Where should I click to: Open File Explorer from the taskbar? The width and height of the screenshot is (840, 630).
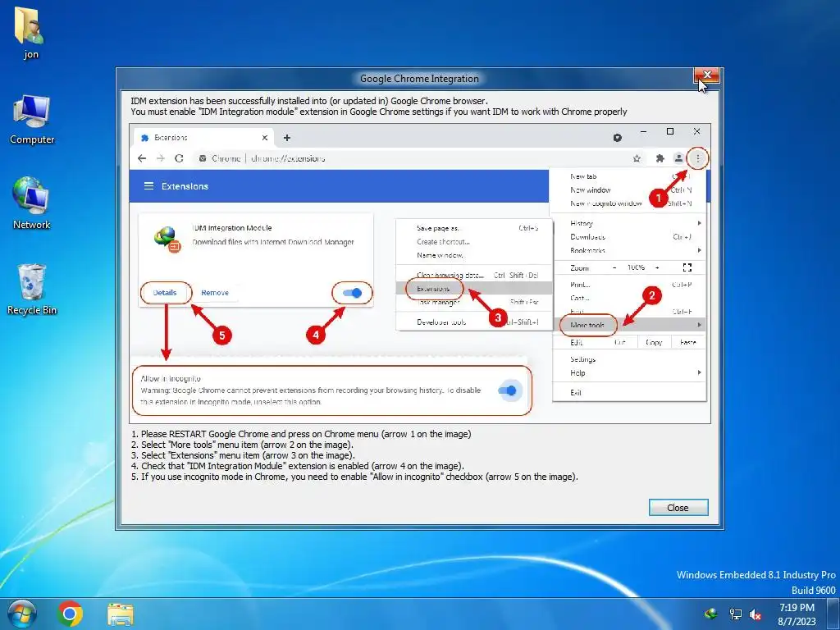(121, 614)
